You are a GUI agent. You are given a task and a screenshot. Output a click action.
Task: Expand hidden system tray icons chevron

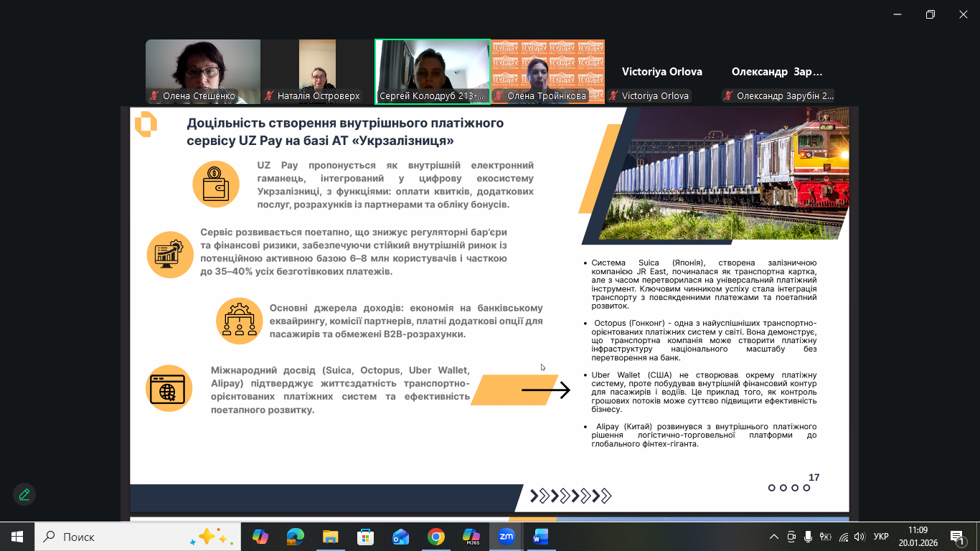pos(773,537)
